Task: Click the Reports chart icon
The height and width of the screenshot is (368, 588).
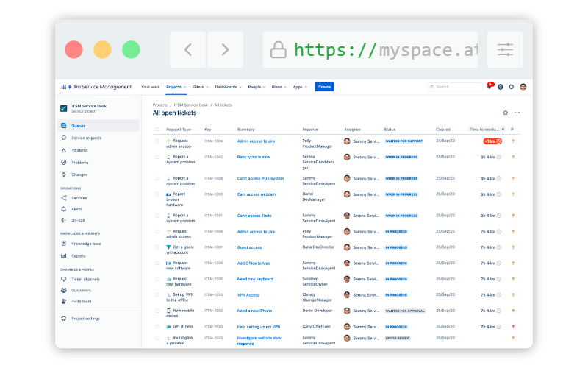Action: pos(64,255)
